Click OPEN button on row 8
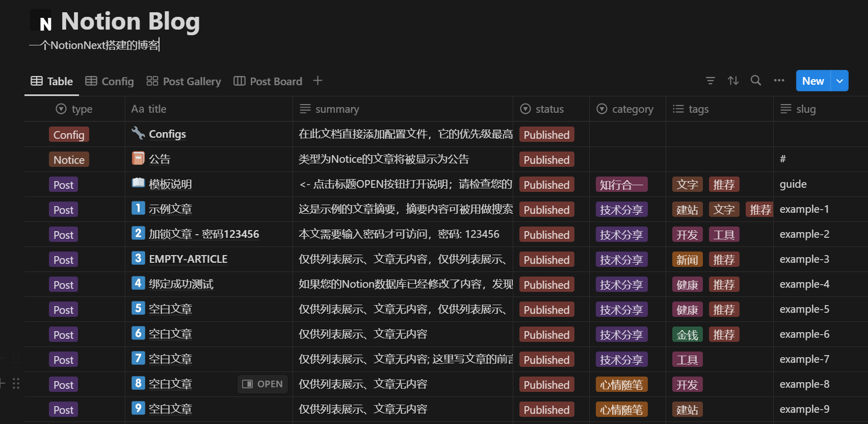 point(262,384)
